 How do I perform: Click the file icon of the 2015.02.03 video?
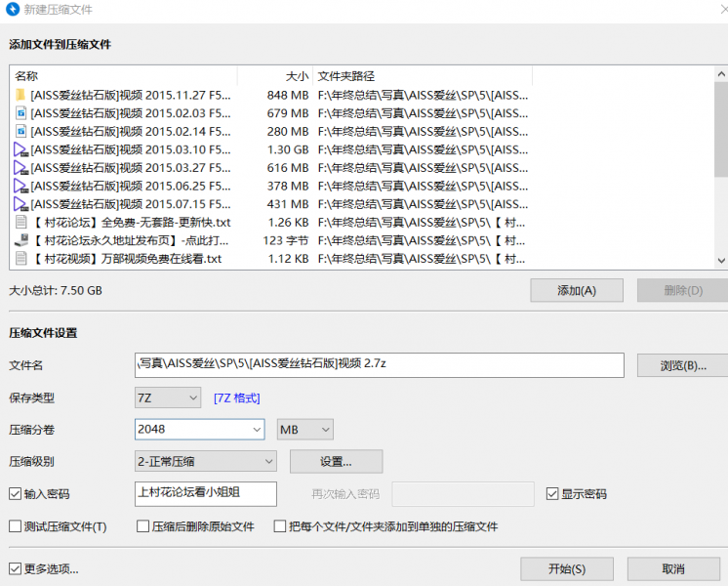[20, 113]
